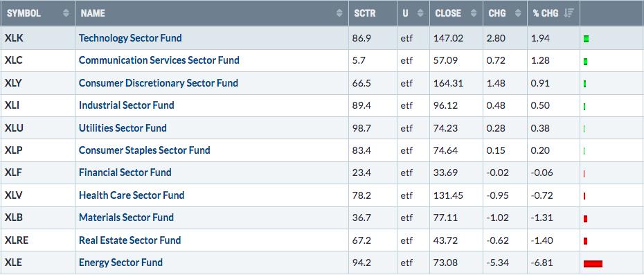Viewport: 644px width, 275px height.
Task: Sort by NAME column arrows icon
Action: point(339,13)
